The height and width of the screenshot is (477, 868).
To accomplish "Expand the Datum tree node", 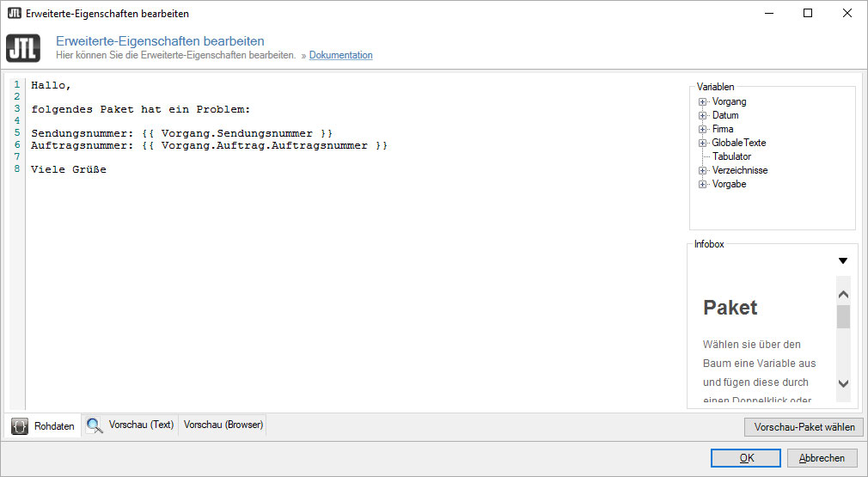I will [703, 116].
